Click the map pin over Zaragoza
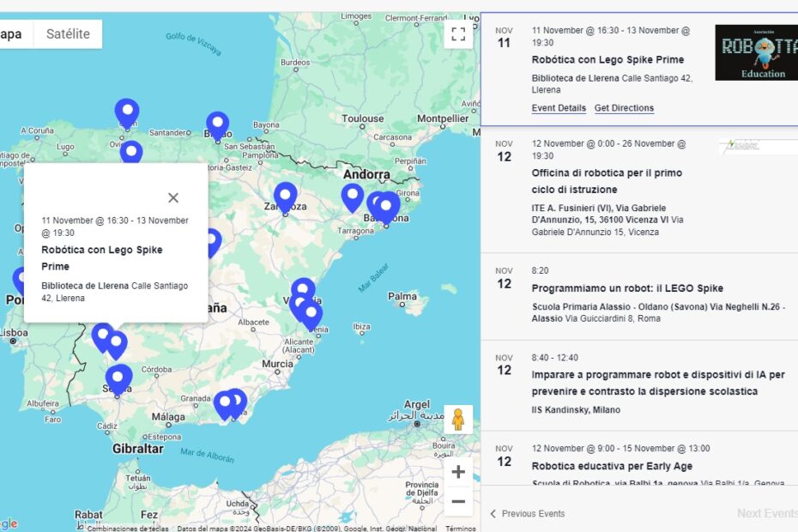This screenshot has width=798, height=532. tap(285, 196)
